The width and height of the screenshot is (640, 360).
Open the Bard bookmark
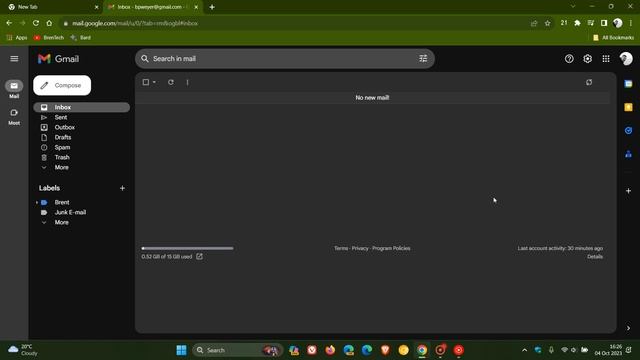tap(81, 38)
